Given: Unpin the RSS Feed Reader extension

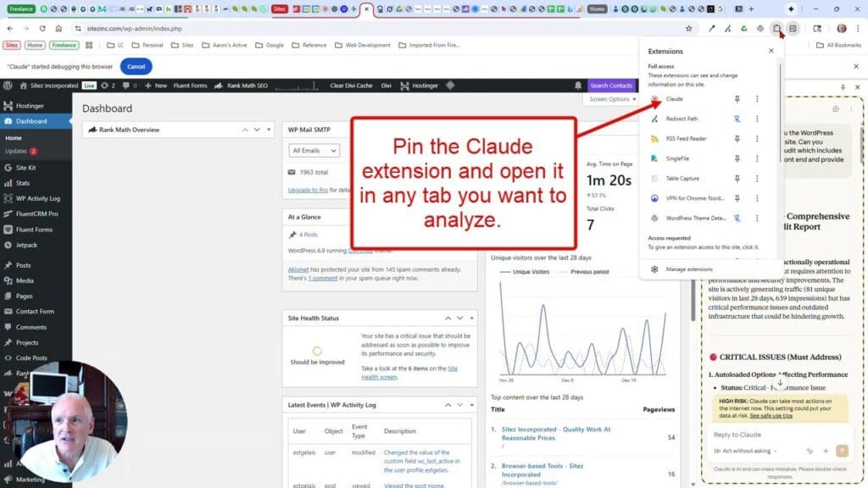Looking at the screenshot, I should click(x=736, y=138).
